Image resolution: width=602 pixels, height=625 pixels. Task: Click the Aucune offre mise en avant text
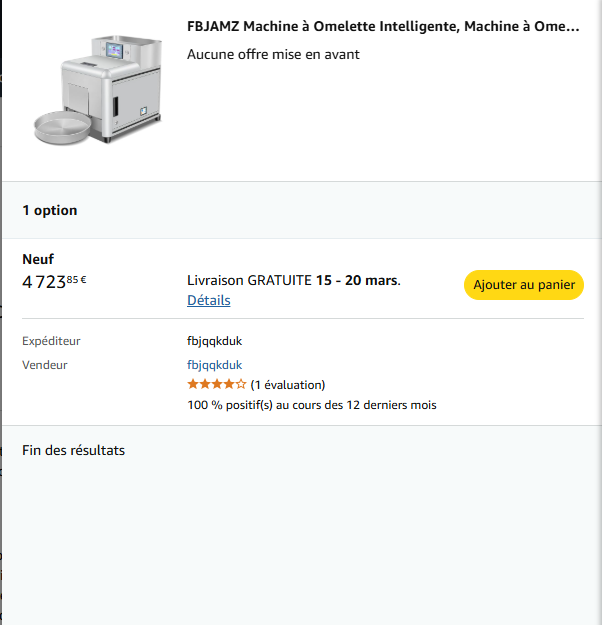(273, 54)
